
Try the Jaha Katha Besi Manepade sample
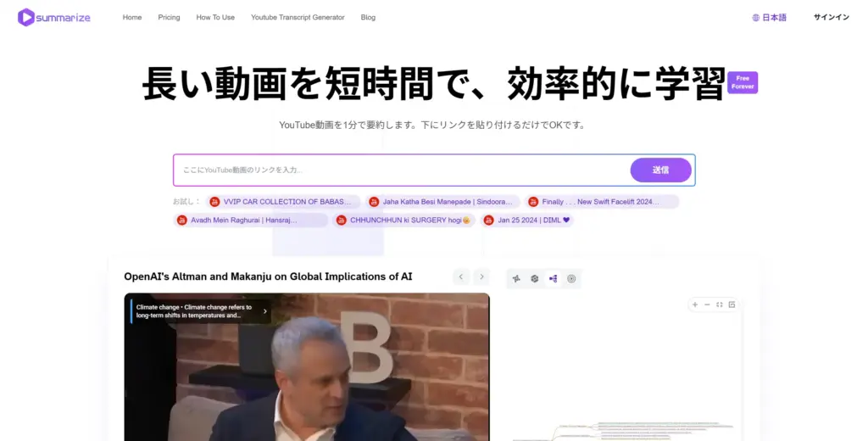(x=442, y=202)
